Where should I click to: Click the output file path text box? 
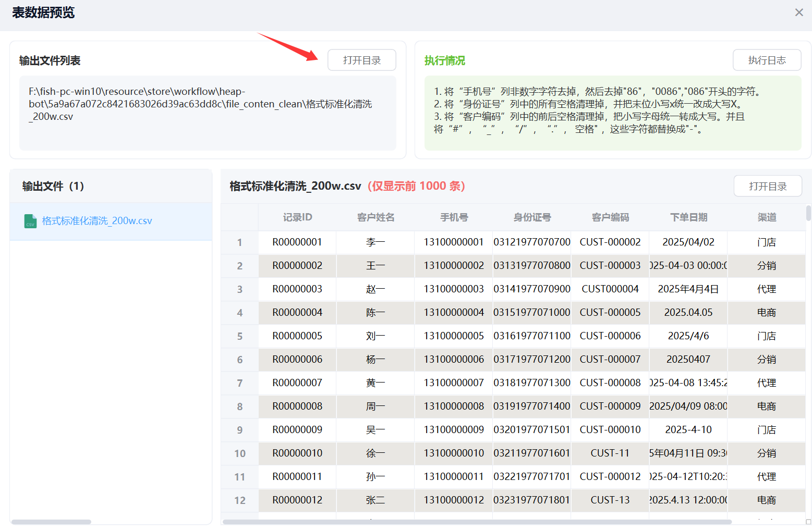point(208,113)
